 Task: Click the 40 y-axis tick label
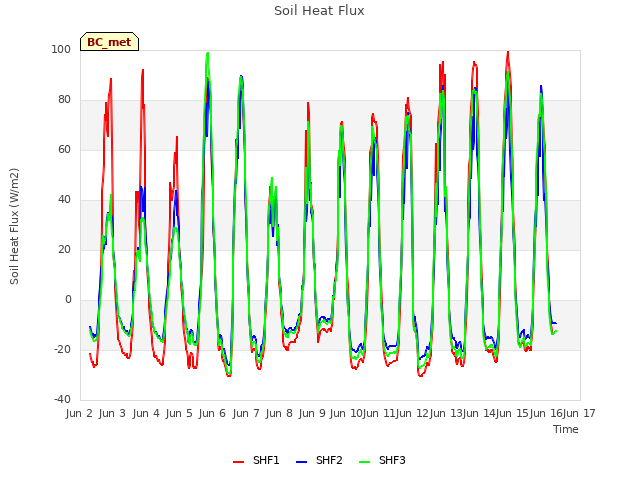pyautogui.click(x=64, y=200)
